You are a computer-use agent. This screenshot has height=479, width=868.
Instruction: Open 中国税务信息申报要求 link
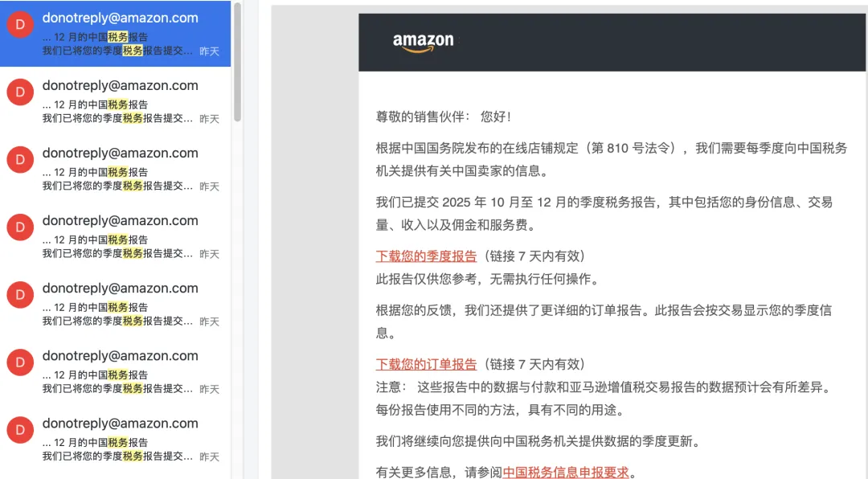566,473
